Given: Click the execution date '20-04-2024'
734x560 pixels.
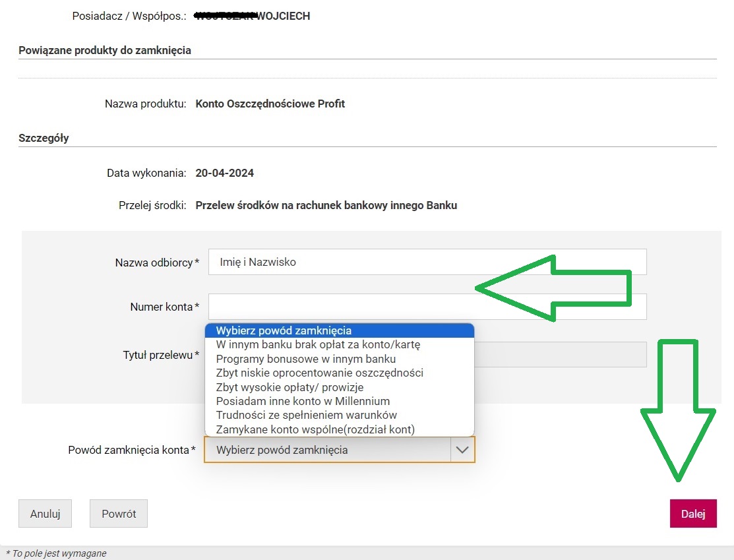Looking at the screenshot, I should pos(225,173).
